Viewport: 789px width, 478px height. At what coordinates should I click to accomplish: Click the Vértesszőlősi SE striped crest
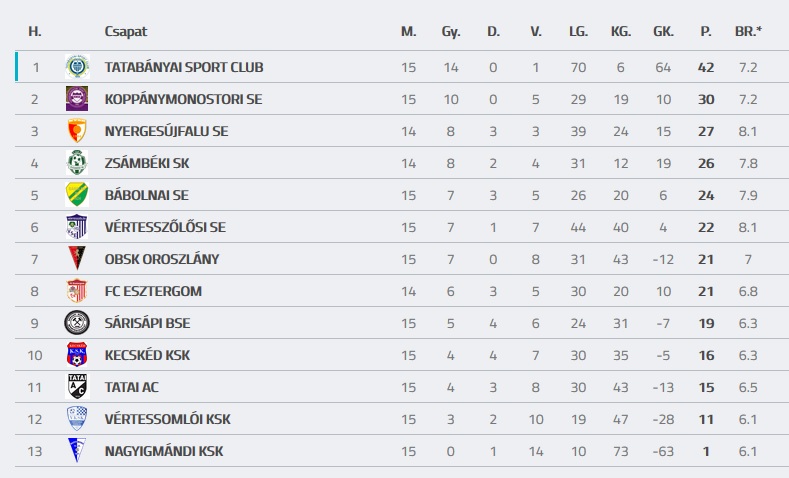(77, 227)
